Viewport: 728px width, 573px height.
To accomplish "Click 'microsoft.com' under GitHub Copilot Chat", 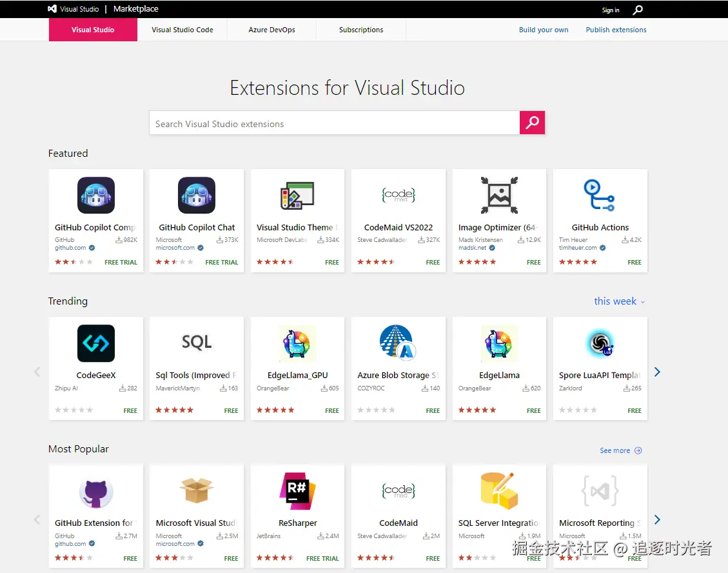I will coord(175,248).
